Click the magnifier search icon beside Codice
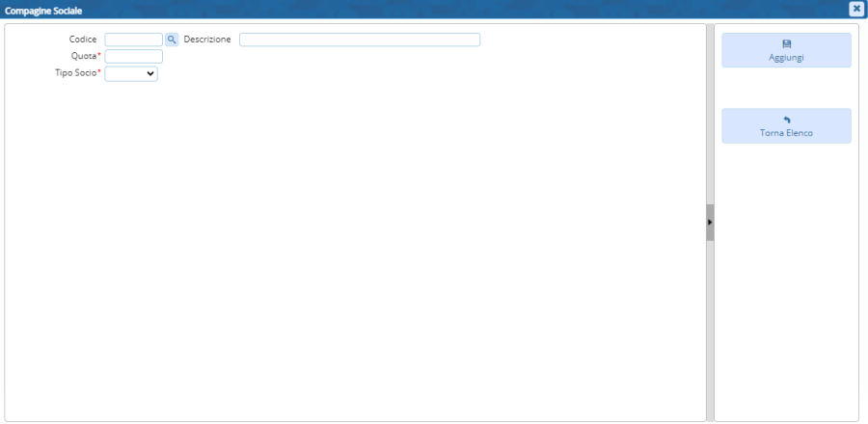Viewport: 868px width, 424px height. coord(172,40)
